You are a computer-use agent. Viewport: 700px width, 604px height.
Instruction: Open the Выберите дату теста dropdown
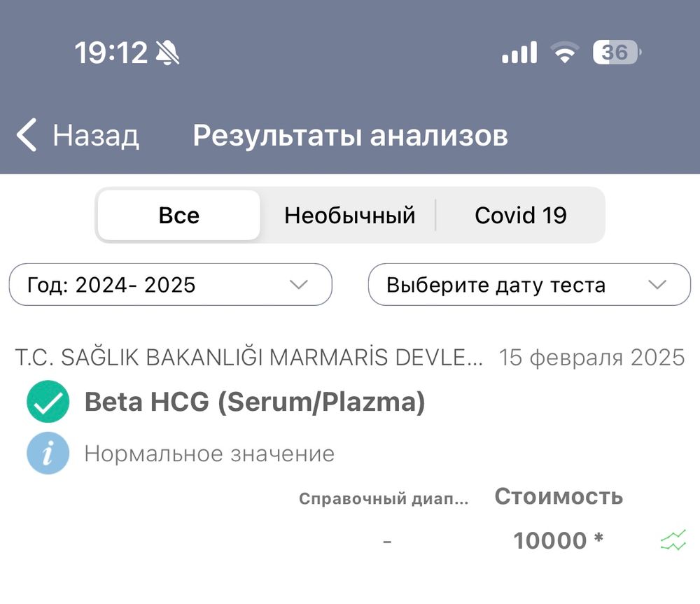click(x=528, y=284)
